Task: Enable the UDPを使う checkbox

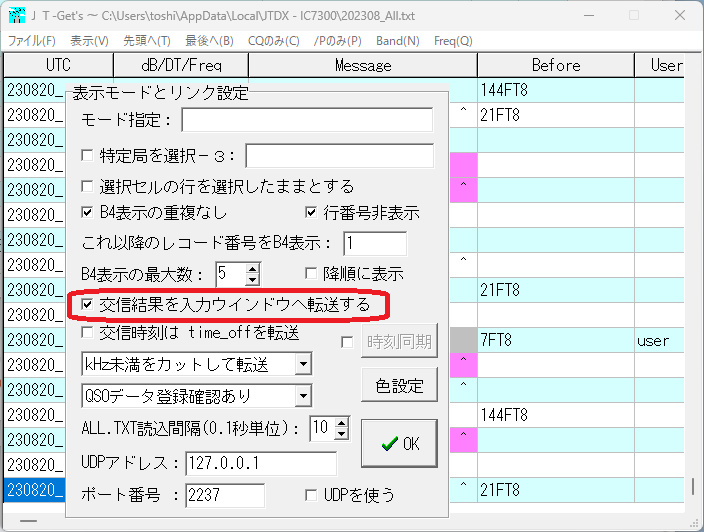Action: pos(311,495)
